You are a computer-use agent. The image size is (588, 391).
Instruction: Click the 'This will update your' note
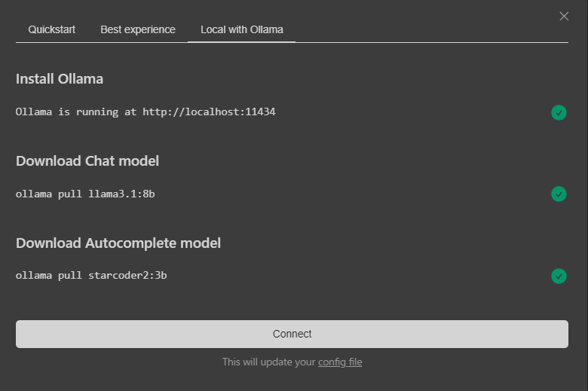(268, 362)
